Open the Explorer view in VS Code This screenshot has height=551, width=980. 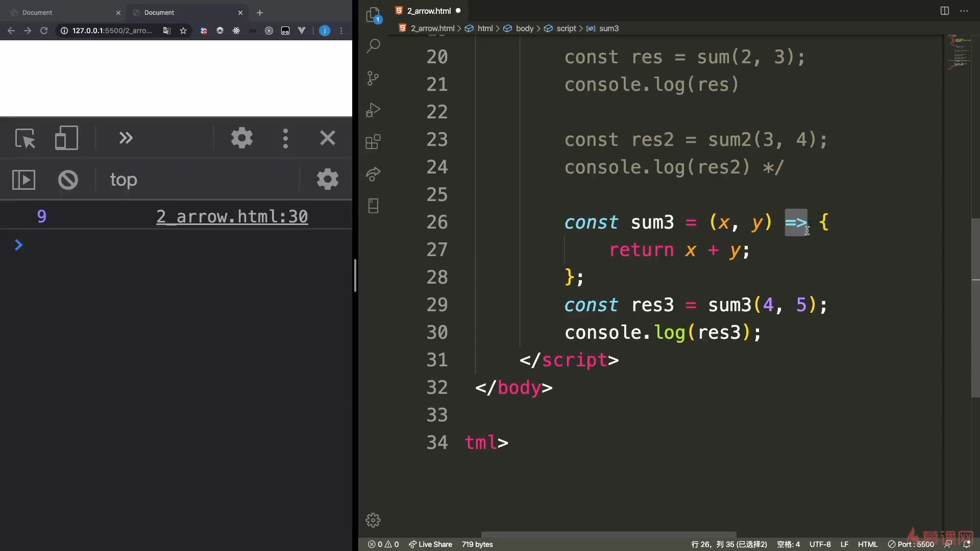click(373, 15)
